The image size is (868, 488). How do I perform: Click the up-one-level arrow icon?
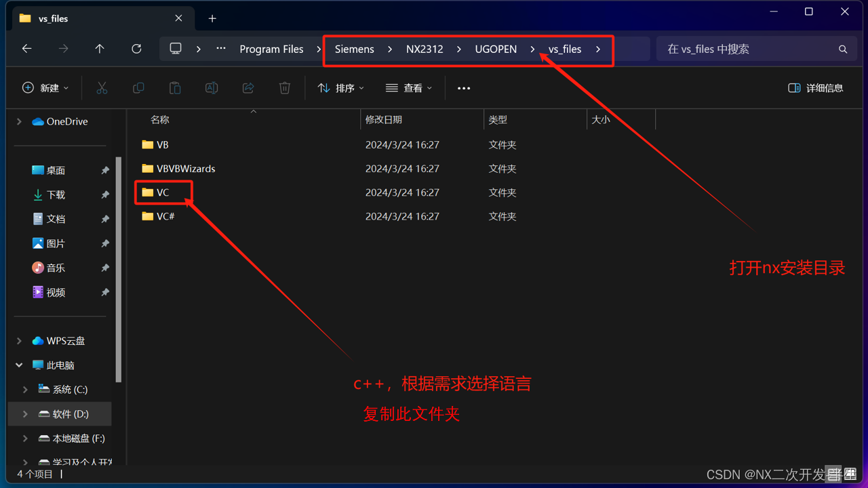(x=99, y=48)
